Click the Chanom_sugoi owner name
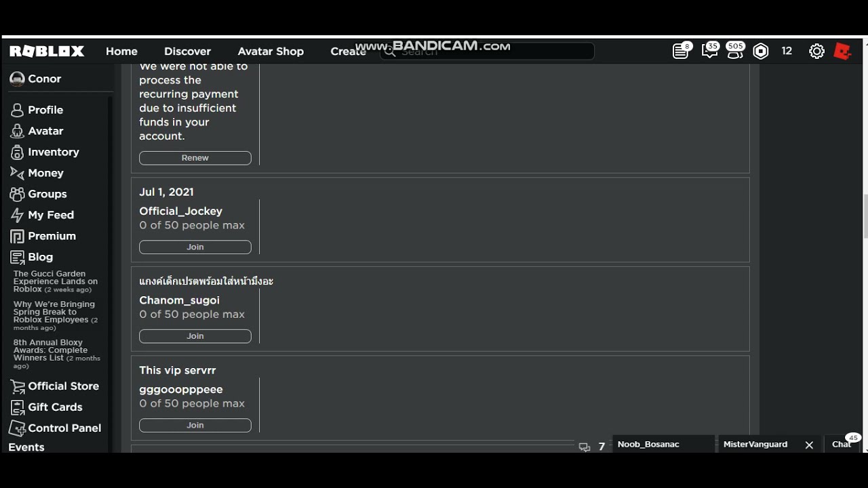868x488 pixels. click(179, 300)
